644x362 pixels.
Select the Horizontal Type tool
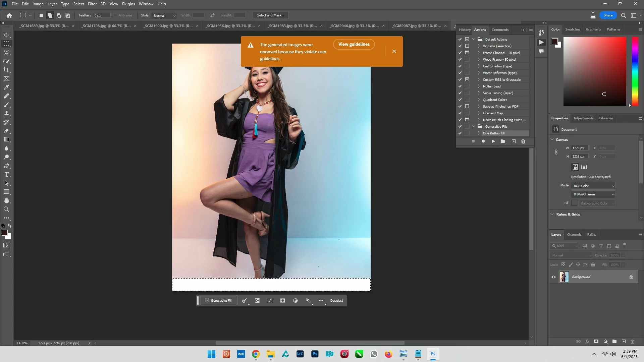6,175
